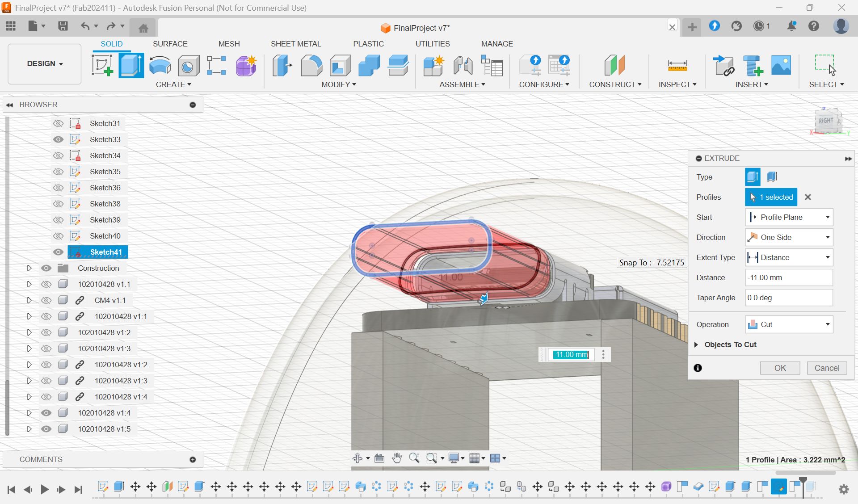858x504 pixels.
Task: Open the INSPECT menu label
Action: tap(677, 84)
